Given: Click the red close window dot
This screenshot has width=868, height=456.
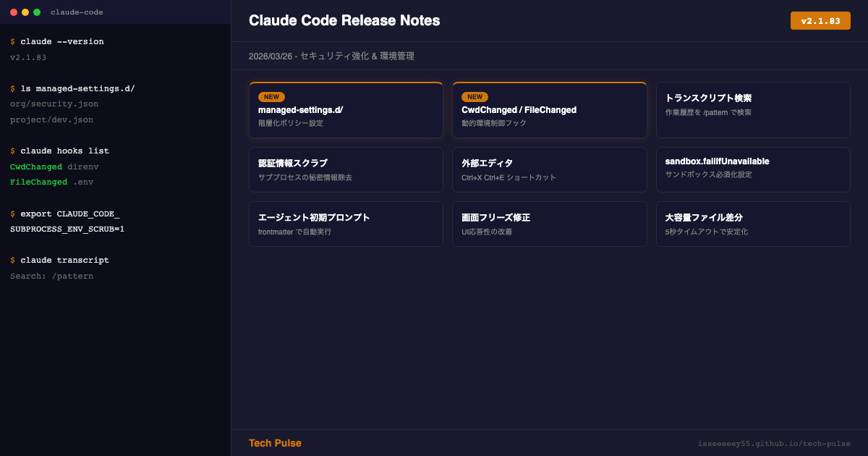Looking at the screenshot, I should [14, 12].
